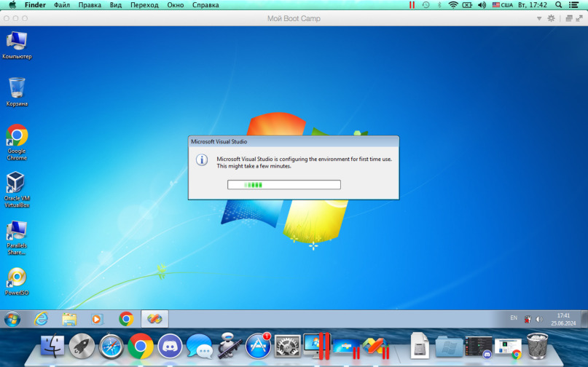Open the Файл menu
588x367 pixels.
[x=62, y=5]
